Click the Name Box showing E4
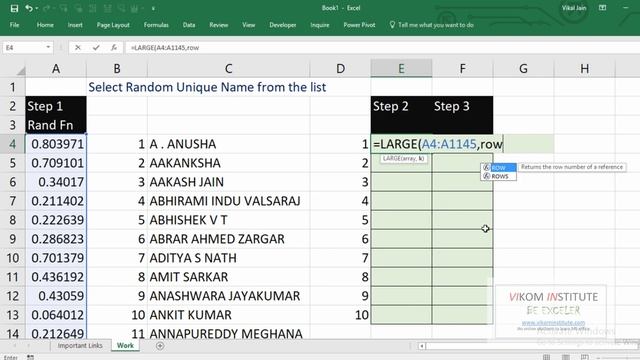 tap(23, 48)
